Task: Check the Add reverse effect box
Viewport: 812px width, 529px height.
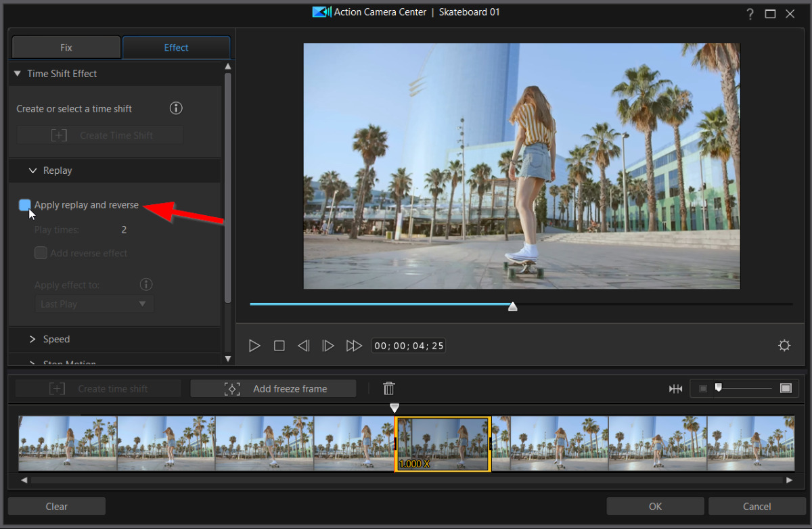Action: [41, 253]
